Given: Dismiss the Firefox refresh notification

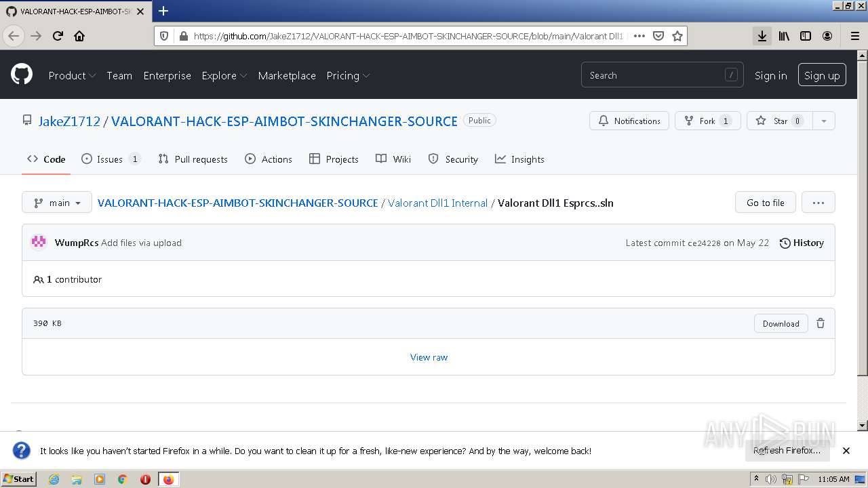Looking at the screenshot, I should tap(846, 451).
